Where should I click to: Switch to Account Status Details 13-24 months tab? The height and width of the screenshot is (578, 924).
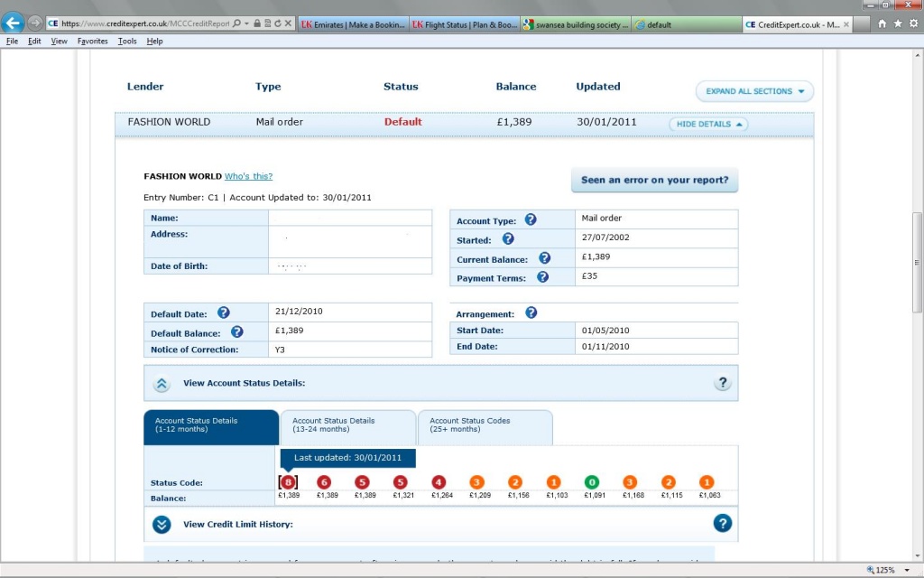(347, 424)
